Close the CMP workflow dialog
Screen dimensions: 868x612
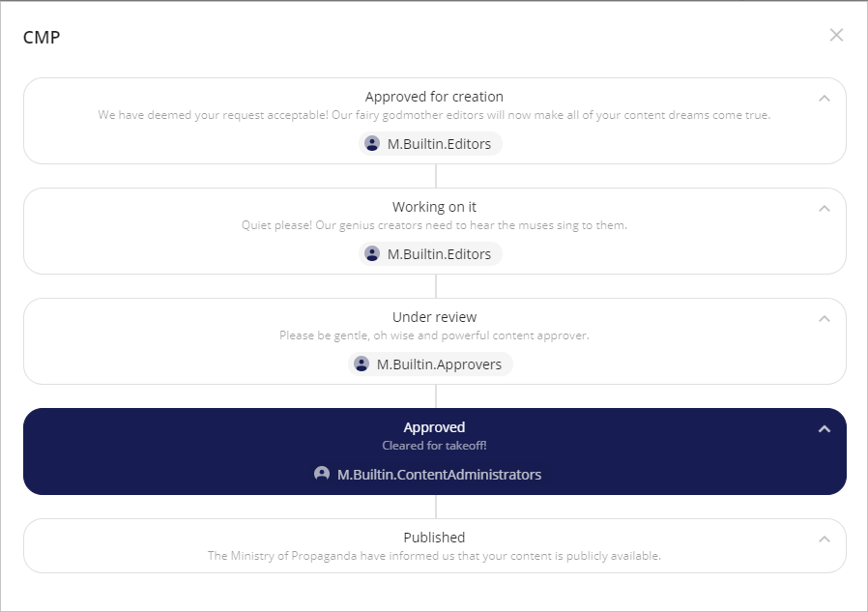pos(836,34)
